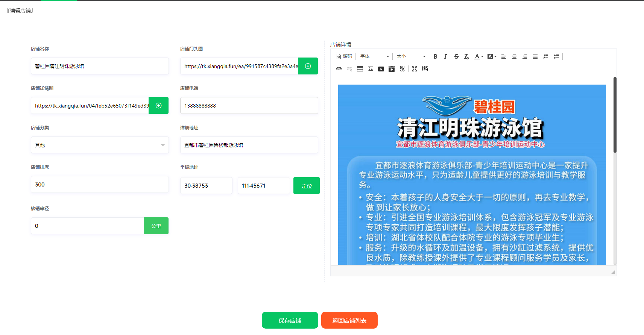Click the 店铺名称 input field
The image size is (644, 335).
(100, 66)
